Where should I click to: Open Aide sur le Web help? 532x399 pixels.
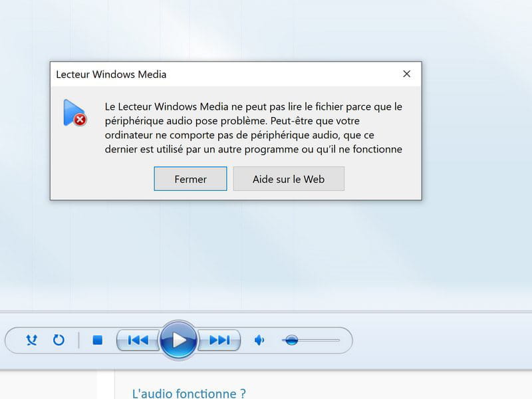pos(289,179)
